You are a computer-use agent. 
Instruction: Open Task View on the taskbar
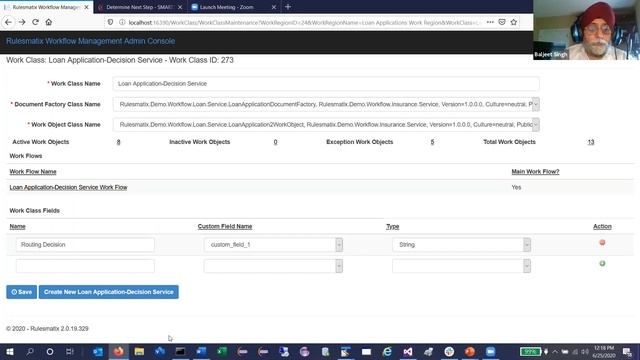coord(70,351)
